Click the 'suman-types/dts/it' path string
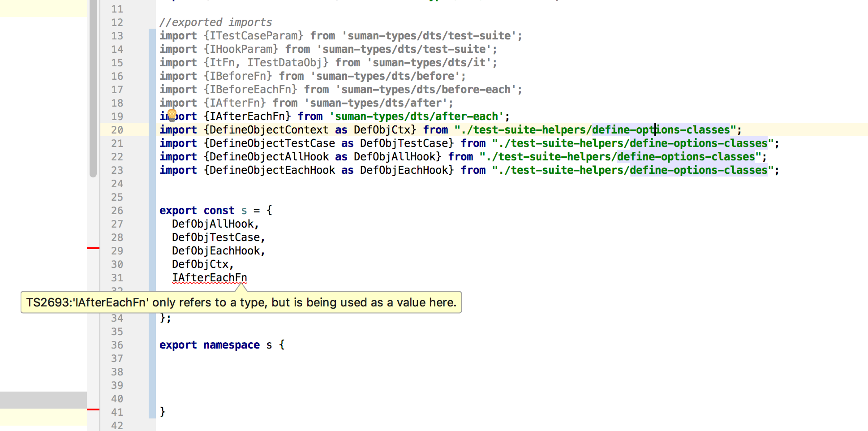868x431 pixels. (x=429, y=63)
